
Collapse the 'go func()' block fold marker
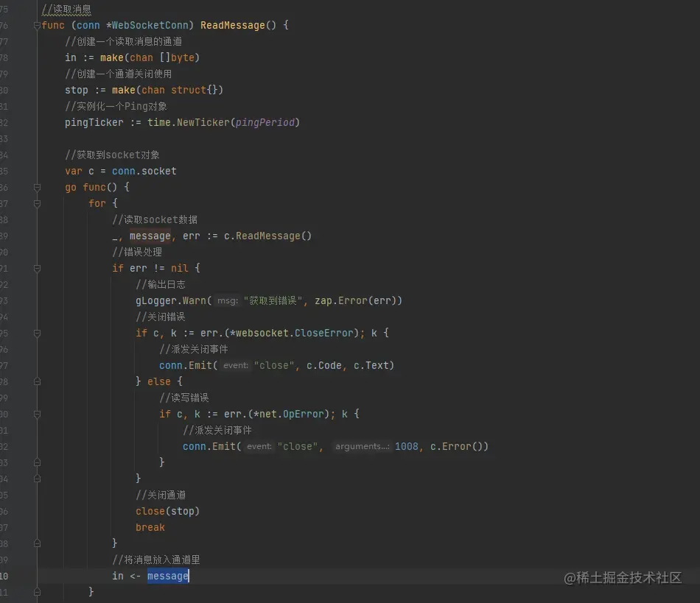pos(37,187)
